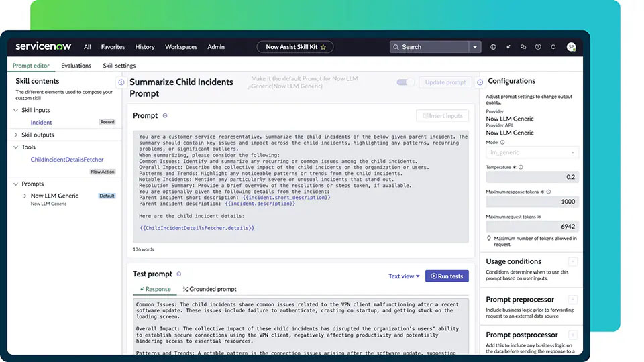Click the Temperature value field

(533, 177)
